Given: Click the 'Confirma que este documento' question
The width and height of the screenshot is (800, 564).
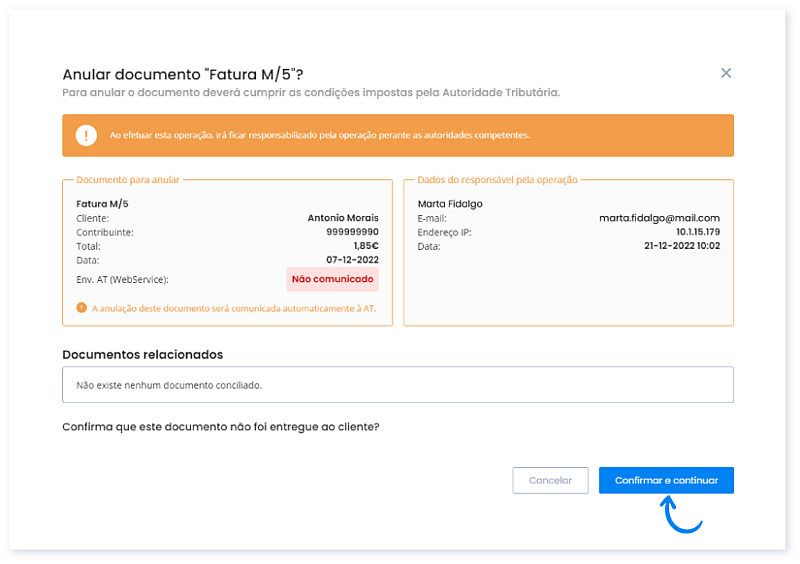Looking at the screenshot, I should [221, 427].
